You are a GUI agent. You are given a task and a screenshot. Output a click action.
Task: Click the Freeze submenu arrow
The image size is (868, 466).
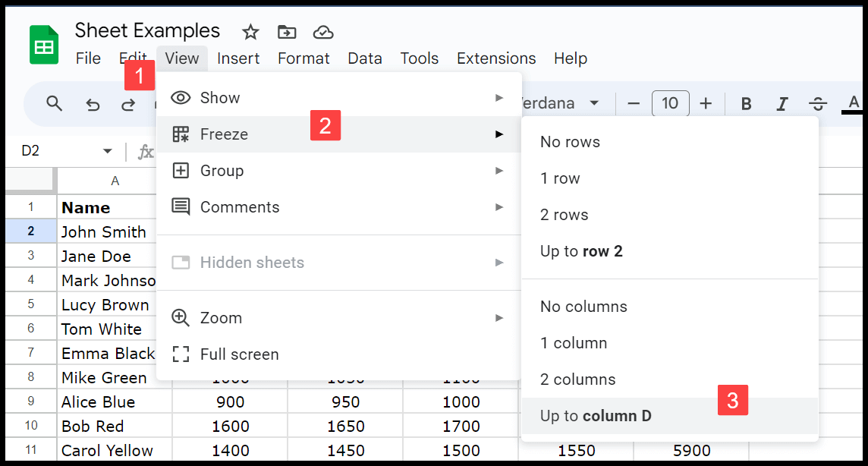click(x=499, y=134)
